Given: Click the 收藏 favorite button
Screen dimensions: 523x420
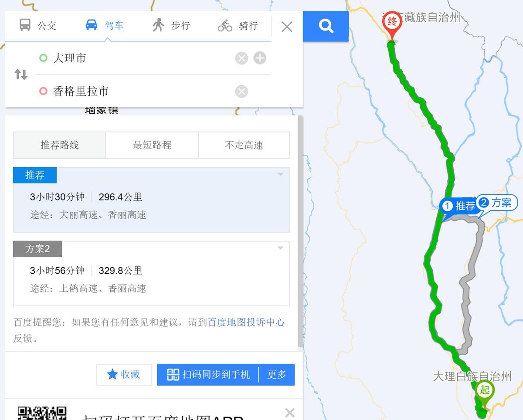Looking at the screenshot, I should pos(124,375).
